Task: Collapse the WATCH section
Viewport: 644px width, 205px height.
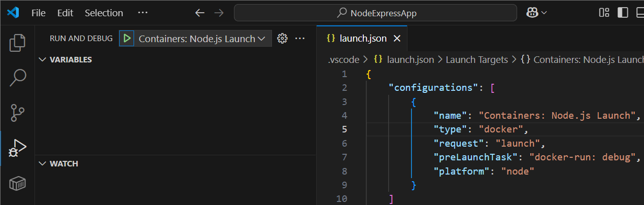Action: click(42, 164)
